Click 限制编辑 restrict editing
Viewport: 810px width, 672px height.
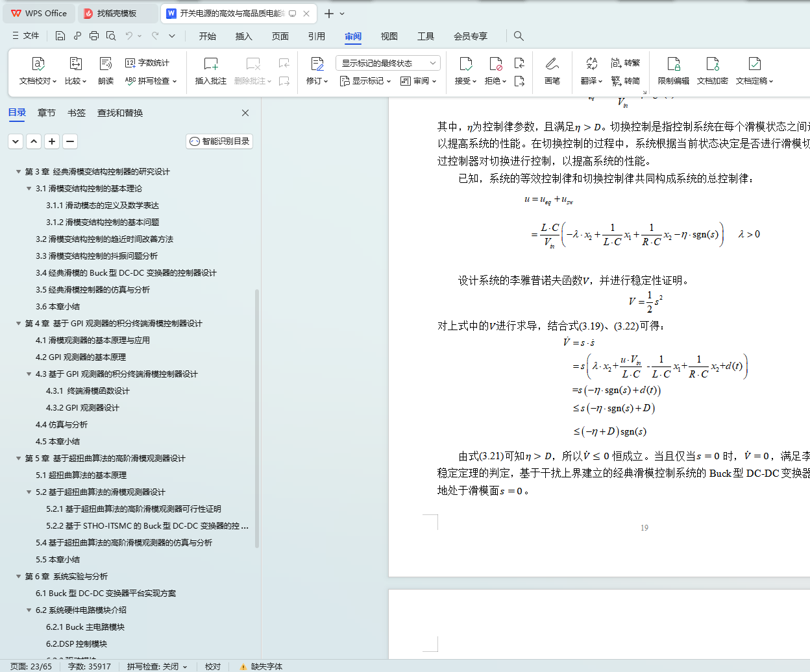point(674,71)
